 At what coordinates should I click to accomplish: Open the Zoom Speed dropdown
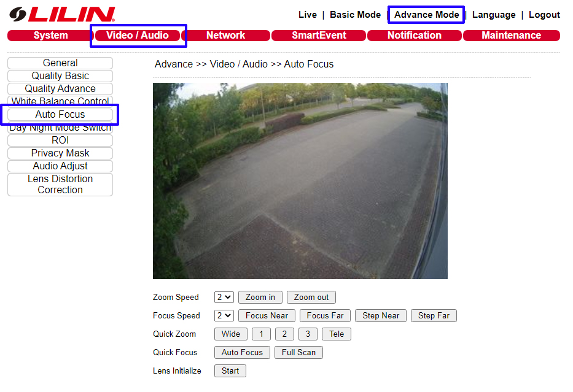coord(224,297)
